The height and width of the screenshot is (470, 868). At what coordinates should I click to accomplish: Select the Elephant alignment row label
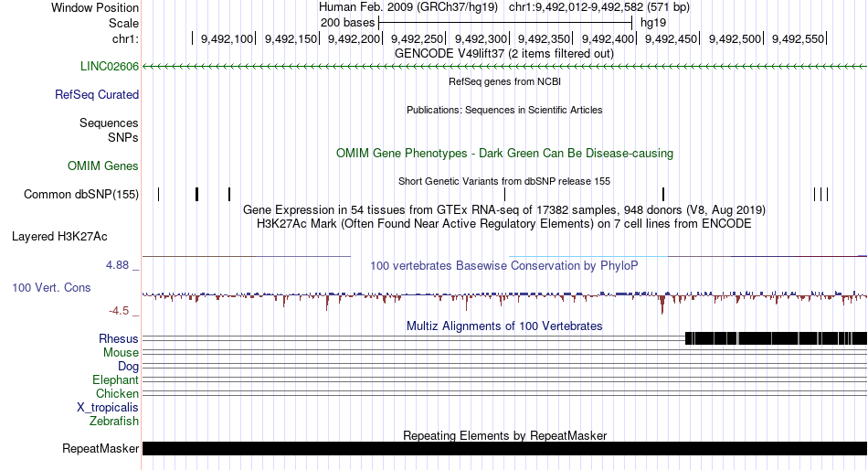[x=115, y=380]
